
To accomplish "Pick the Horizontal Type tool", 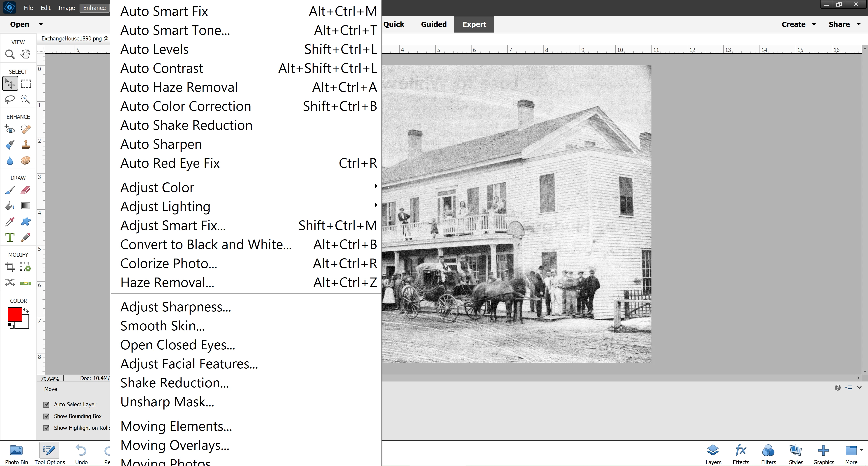I will pos(10,238).
